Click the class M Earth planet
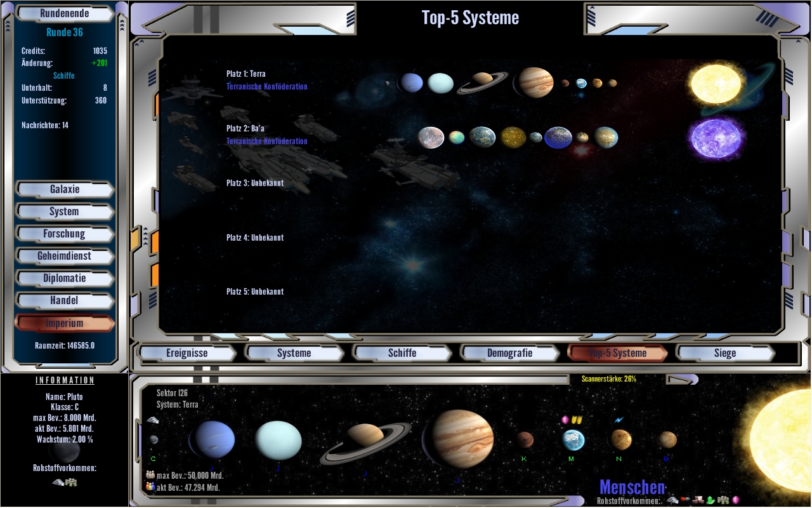812x508 pixels. [x=573, y=439]
